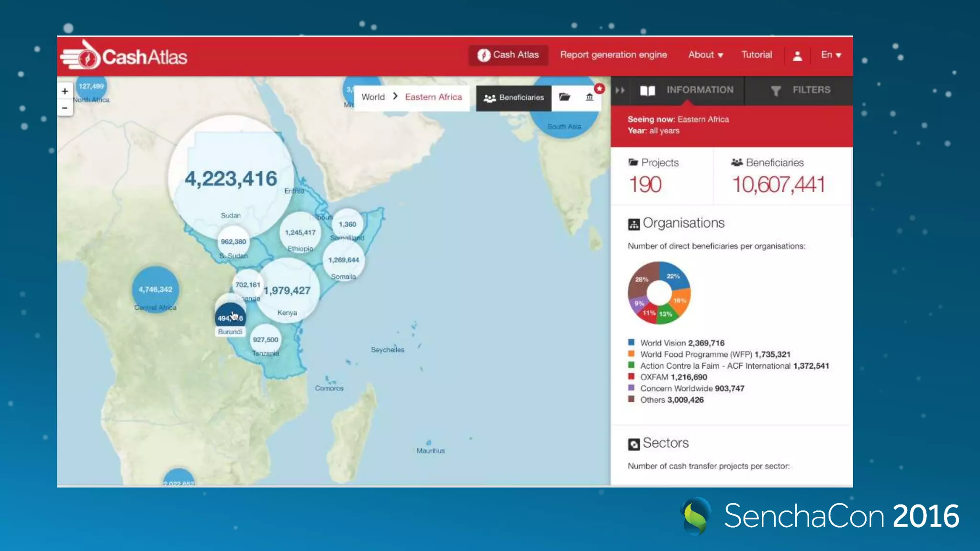The width and height of the screenshot is (980, 551).
Task: Click the map zoom out minus button
Action: pyautogui.click(x=65, y=108)
